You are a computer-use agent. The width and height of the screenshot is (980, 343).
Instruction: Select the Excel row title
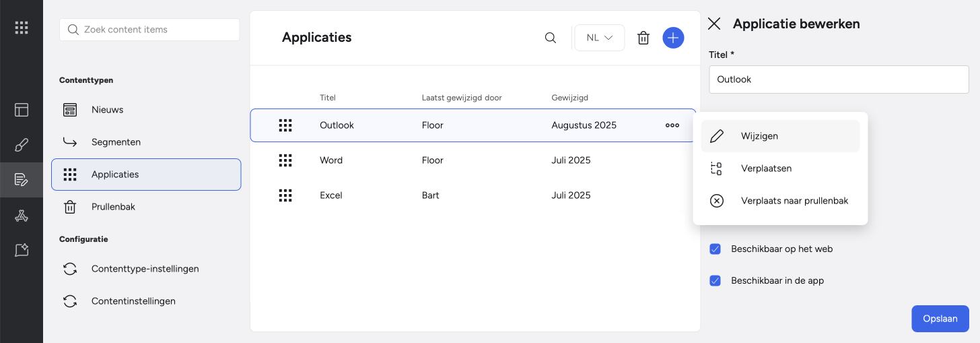tap(331, 195)
